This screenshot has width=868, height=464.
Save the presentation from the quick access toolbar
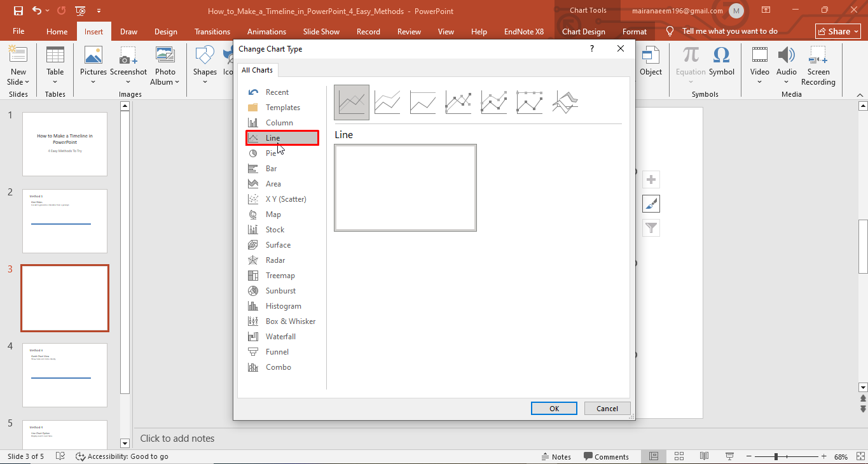coord(18,11)
